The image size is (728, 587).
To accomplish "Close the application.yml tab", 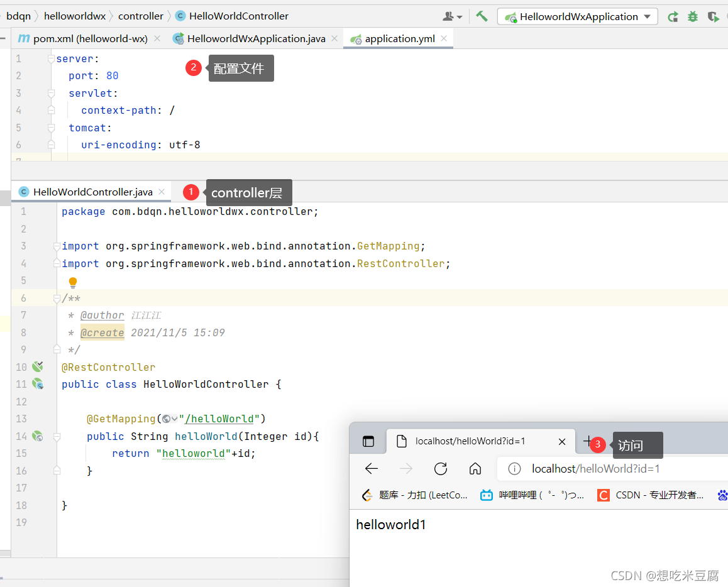I will pyautogui.click(x=444, y=38).
